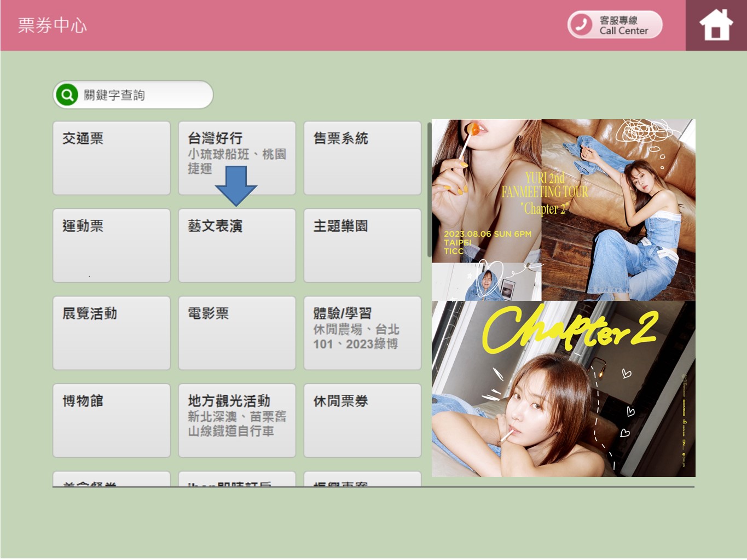Focus the 關鍵字查詢 search field
The width and height of the screenshot is (747, 560).
(133, 95)
